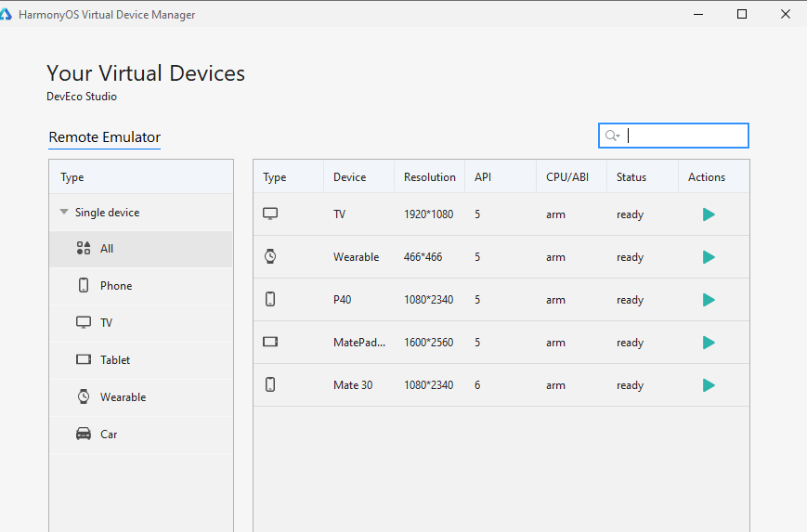The width and height of the screenshot is (807, 532).
Task: Start the MatePad emulator play icon
Action: point(709,343)
